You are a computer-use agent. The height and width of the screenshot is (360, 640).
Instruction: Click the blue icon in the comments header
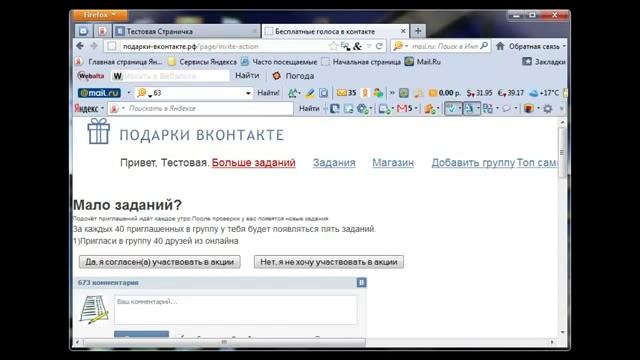tap(361, 282)
